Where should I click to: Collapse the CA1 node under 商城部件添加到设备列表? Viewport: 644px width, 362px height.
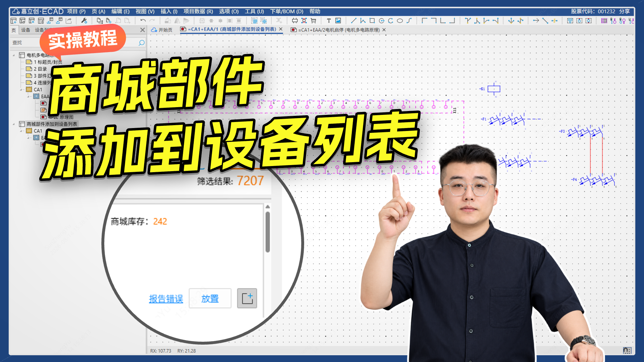21,131
